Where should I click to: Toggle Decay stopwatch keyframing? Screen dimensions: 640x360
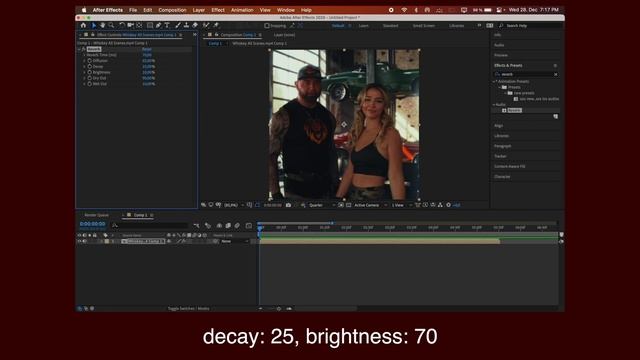point(89,66)
